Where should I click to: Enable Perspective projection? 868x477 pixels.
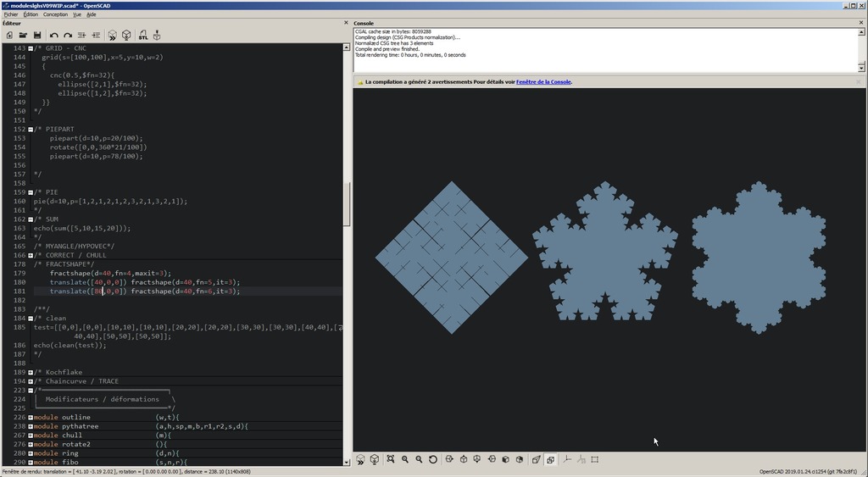click(x=536, y=459)
